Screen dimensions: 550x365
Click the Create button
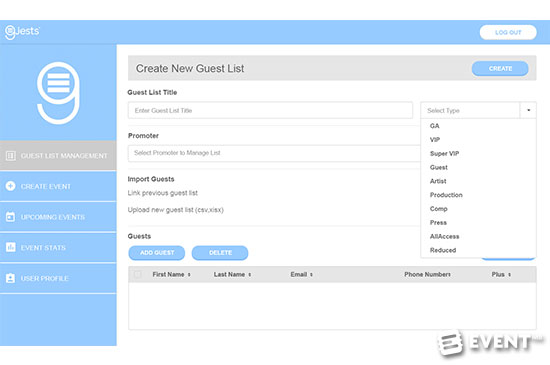tap(500, 68)
